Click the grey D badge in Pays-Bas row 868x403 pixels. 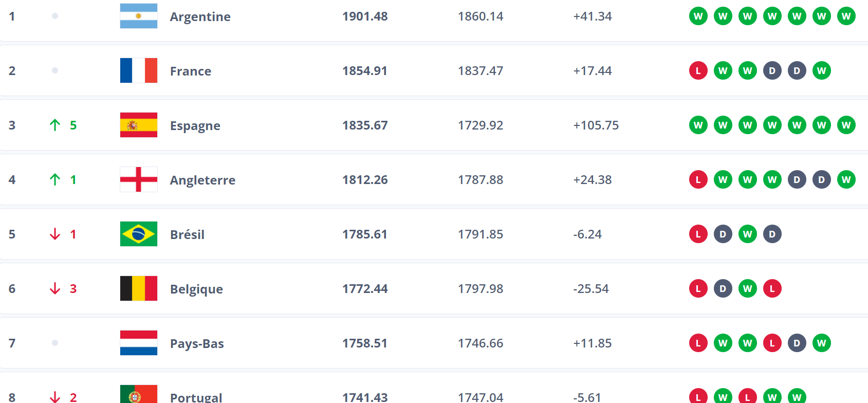[x=797, y=343]
